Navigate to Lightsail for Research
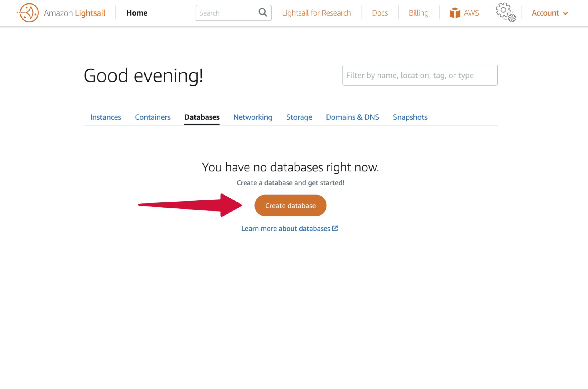The width and height of the screenshot is (588, 389). 316,13
